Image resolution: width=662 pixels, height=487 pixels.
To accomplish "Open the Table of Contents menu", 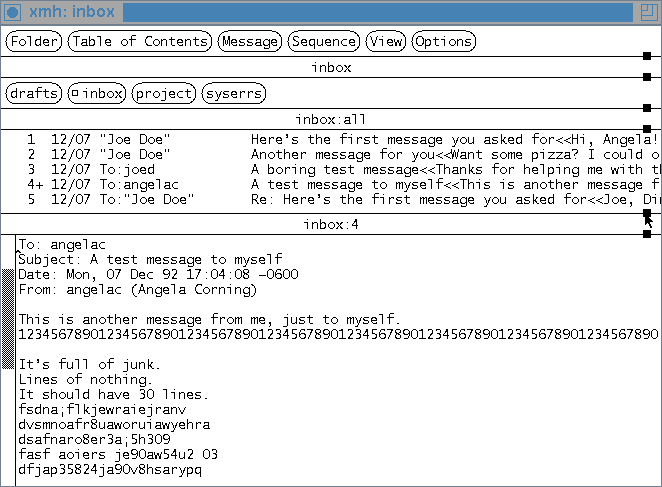I will pos(140,41).
